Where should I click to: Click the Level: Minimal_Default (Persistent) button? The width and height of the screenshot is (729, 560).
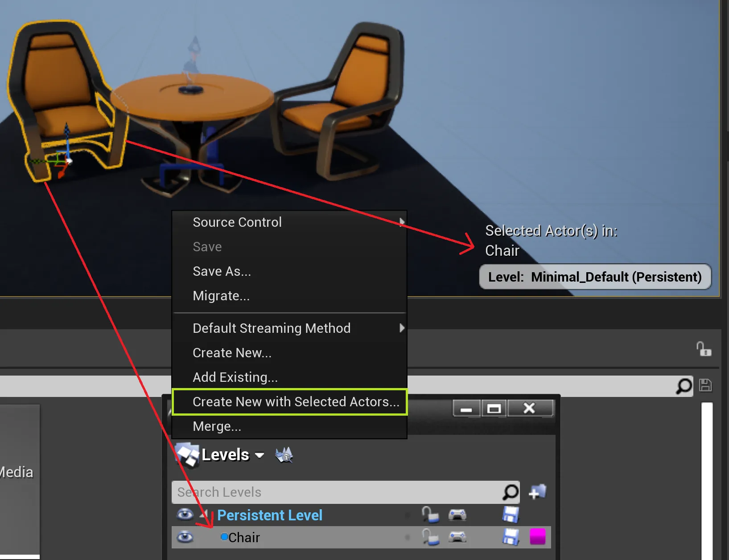tap(595, 277)
